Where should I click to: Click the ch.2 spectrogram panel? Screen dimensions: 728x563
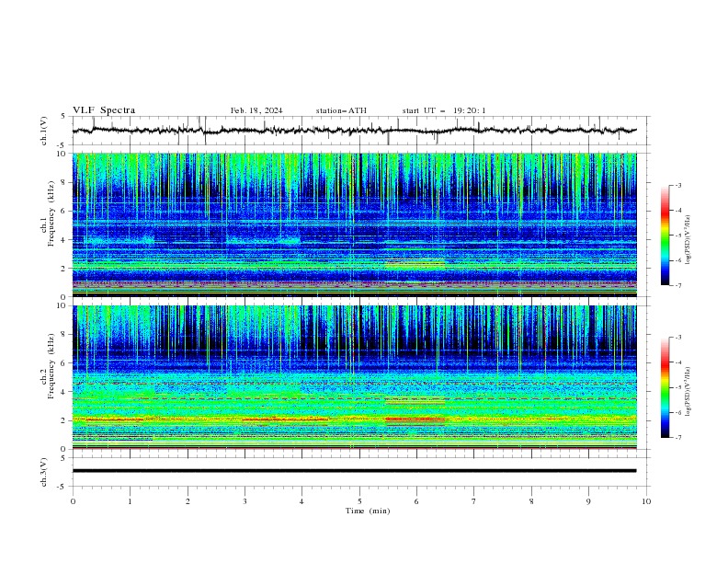click(354, 377)
